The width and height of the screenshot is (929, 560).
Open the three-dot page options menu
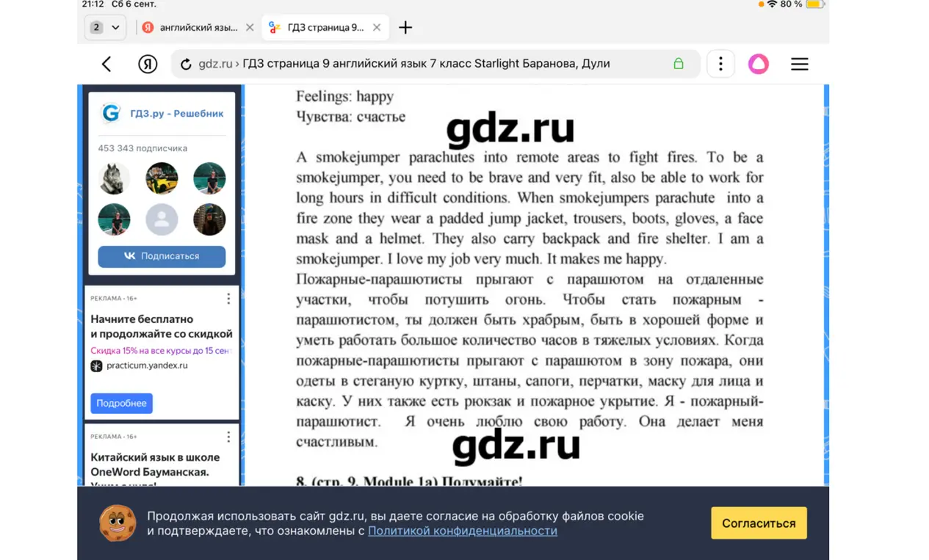(720, 64)
